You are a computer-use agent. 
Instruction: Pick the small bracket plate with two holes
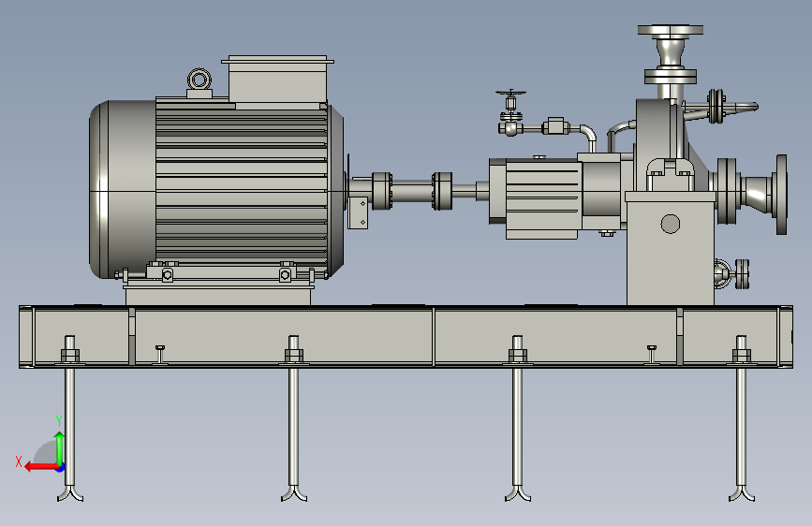click(358, 212)
